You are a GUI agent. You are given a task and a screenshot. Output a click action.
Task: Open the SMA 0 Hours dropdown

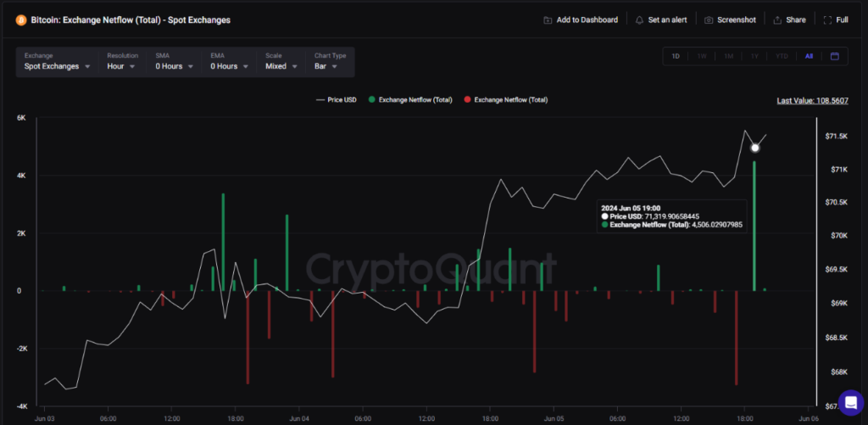point(175,62)
